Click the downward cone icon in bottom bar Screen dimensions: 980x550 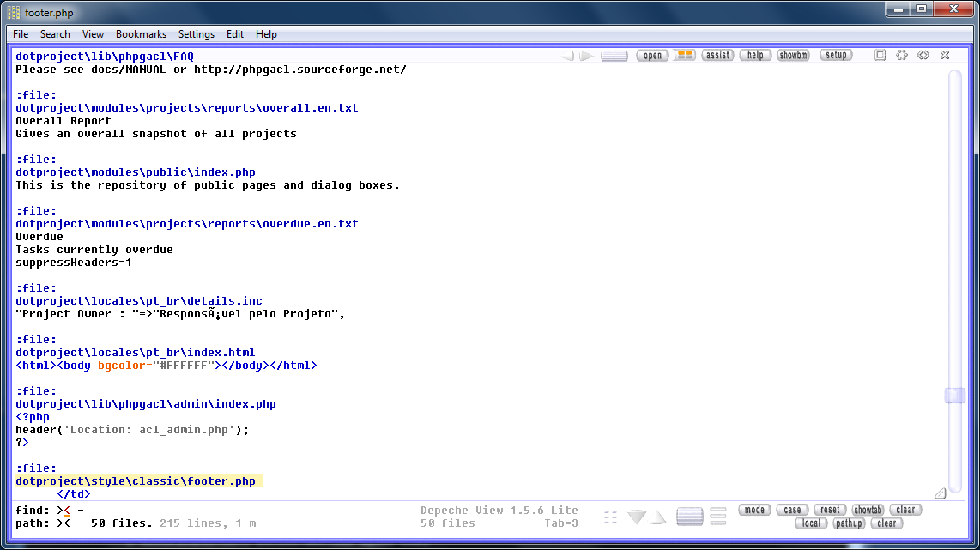click(637, 517)
